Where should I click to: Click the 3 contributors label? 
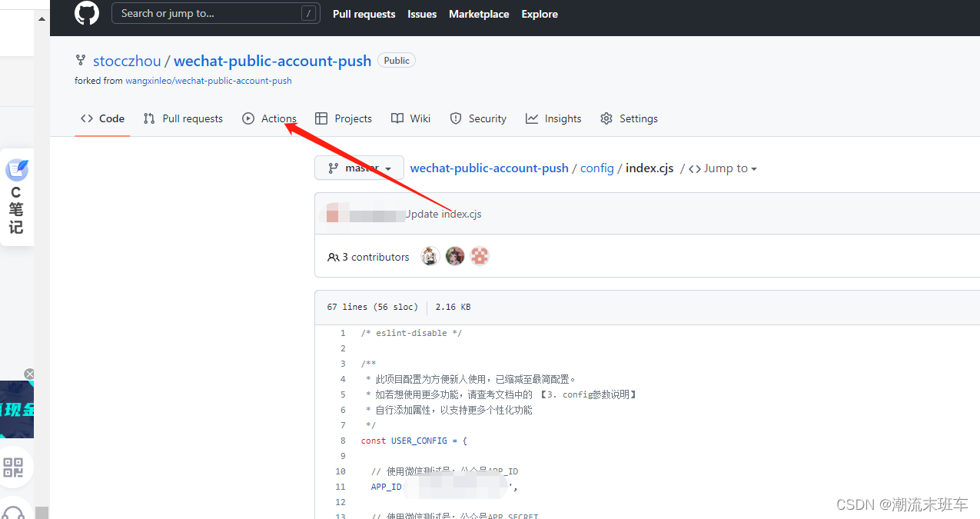point(368,257)
